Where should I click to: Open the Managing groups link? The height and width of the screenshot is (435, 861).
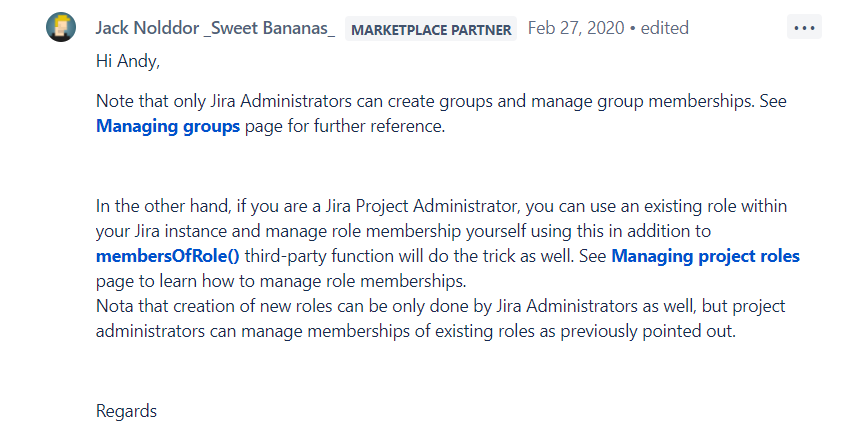(168, 126)
